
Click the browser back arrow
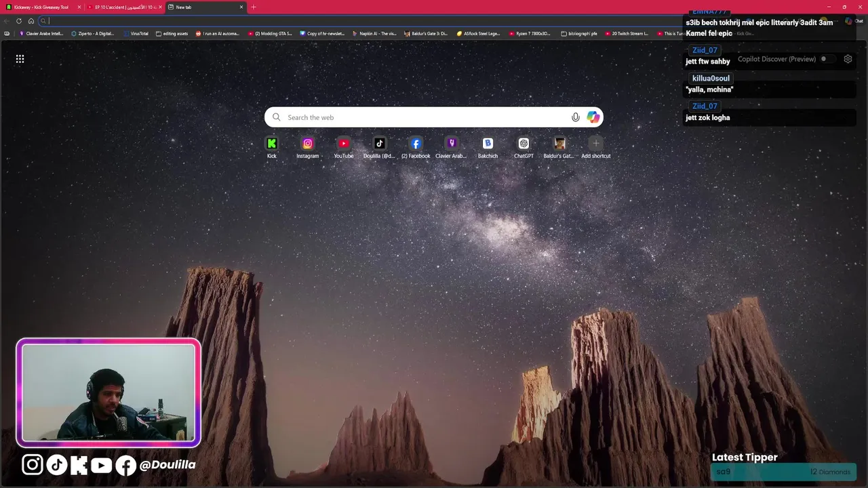point(7,21)
